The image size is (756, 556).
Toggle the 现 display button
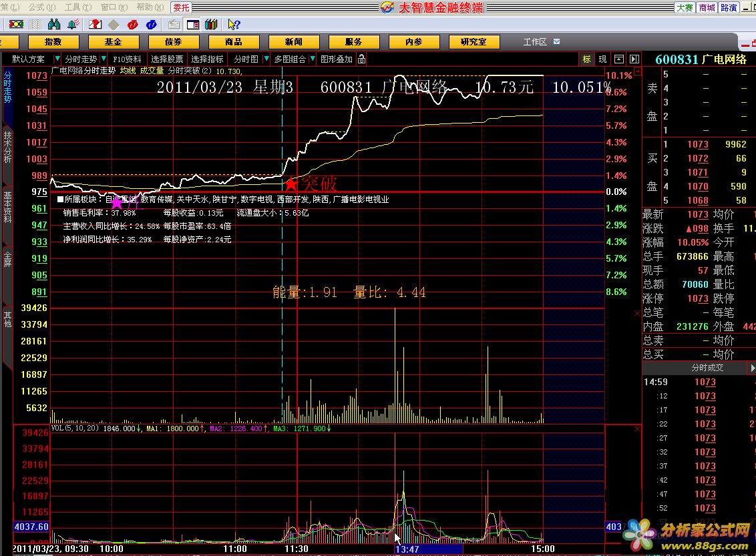tap(602, 59)
